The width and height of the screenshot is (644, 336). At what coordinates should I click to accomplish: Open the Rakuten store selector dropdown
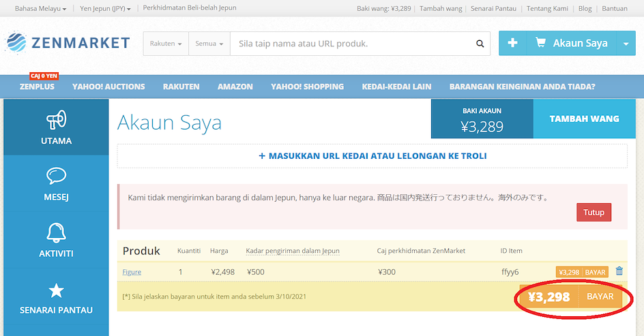point(166,44)
